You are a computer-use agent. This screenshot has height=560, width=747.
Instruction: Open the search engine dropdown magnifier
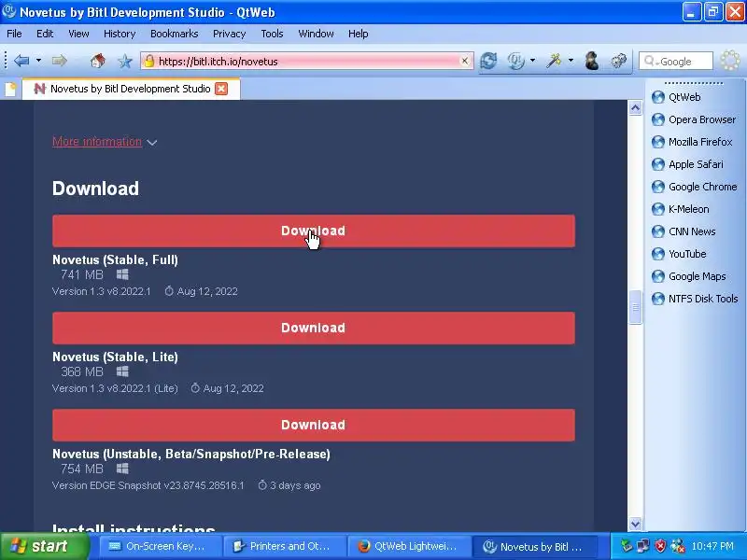click(651, 62)
